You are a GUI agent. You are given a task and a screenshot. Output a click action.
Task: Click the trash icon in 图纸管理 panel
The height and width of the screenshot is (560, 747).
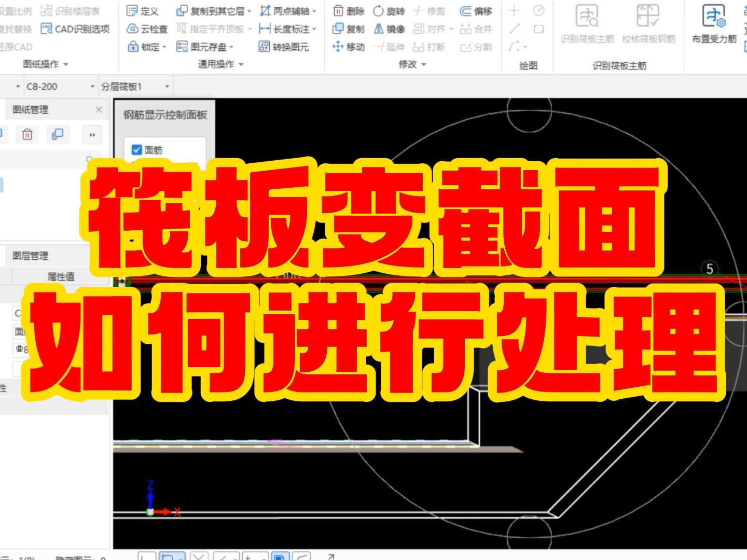26,135
